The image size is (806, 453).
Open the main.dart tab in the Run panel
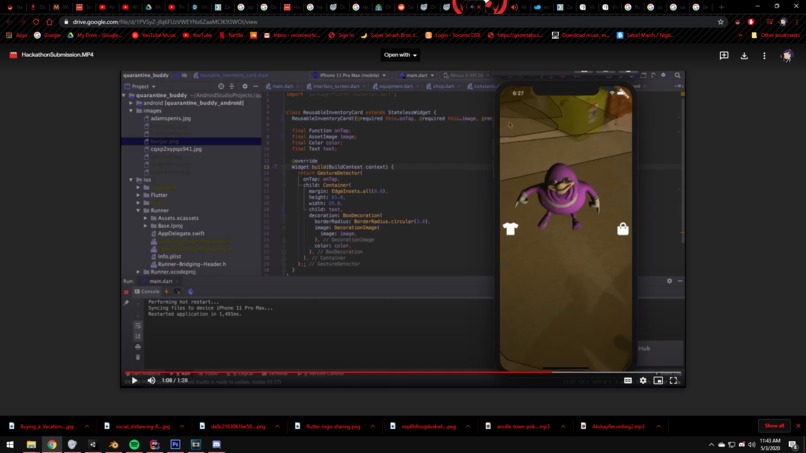(x=160, y=281)
